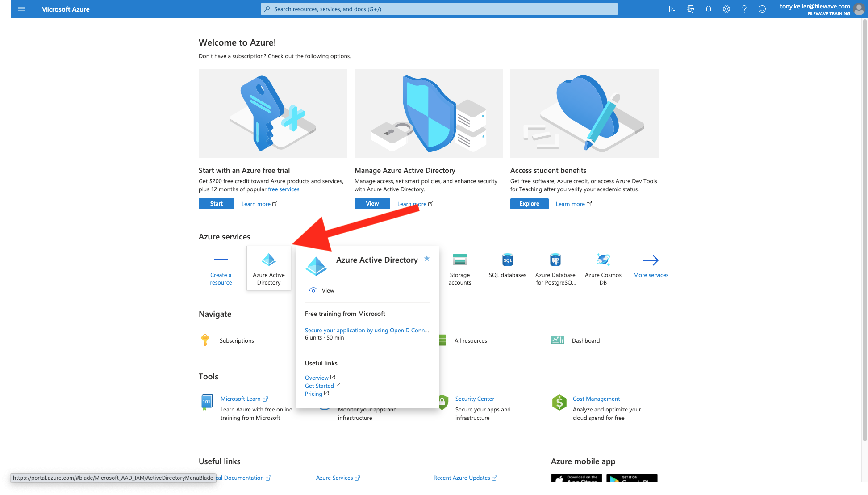
Task: Click the View eye icon in the popup
Action: (x=313, y=290)
